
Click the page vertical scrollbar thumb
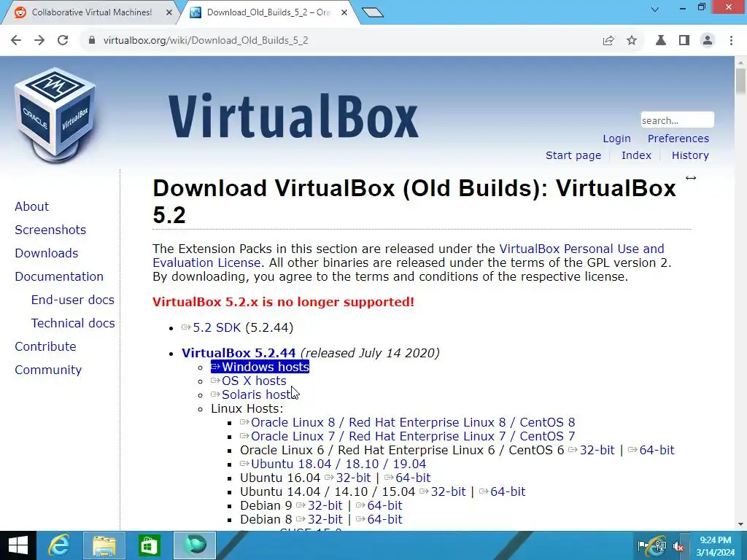[740, 81]
